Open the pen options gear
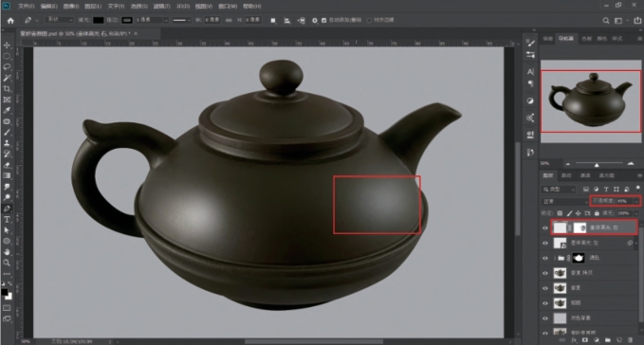 click(x=315, y=20)
